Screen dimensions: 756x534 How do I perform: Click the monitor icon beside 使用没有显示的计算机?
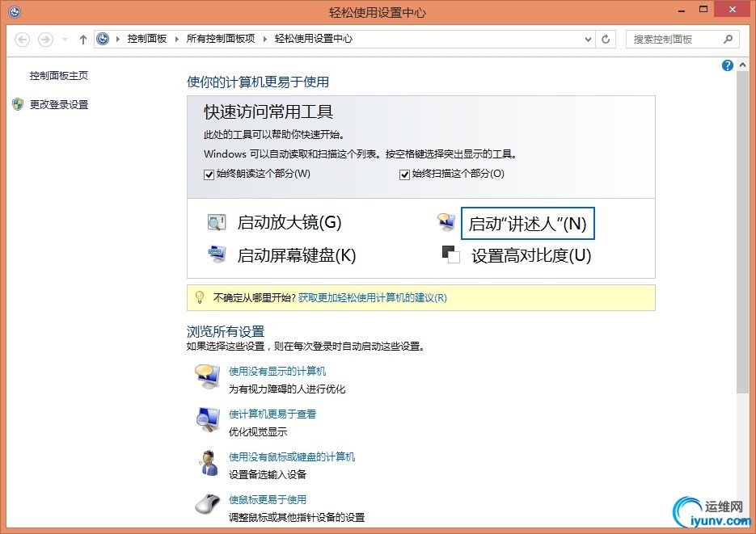(208, 376)
